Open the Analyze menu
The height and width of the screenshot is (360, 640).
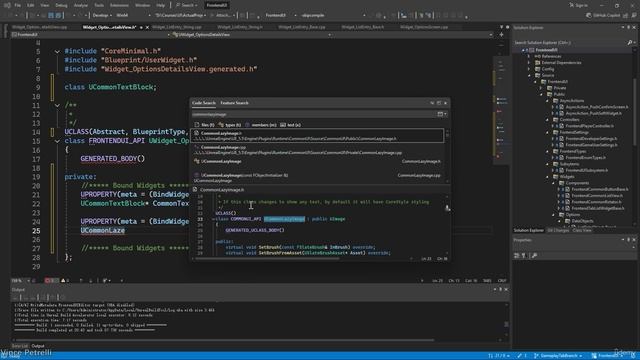point(80,5)
